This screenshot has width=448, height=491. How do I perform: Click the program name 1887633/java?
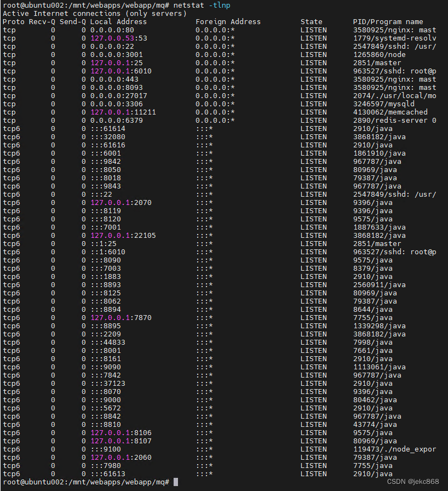(x=380, y=227)
